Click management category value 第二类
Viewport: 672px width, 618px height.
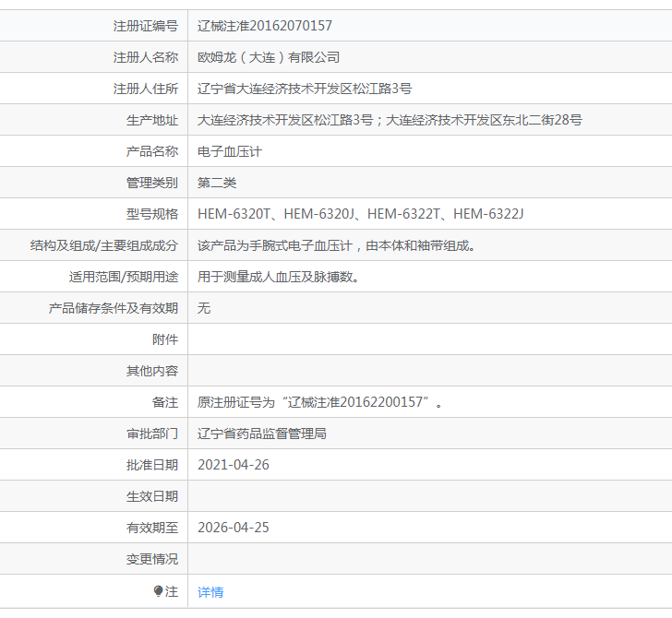(217, 183)
